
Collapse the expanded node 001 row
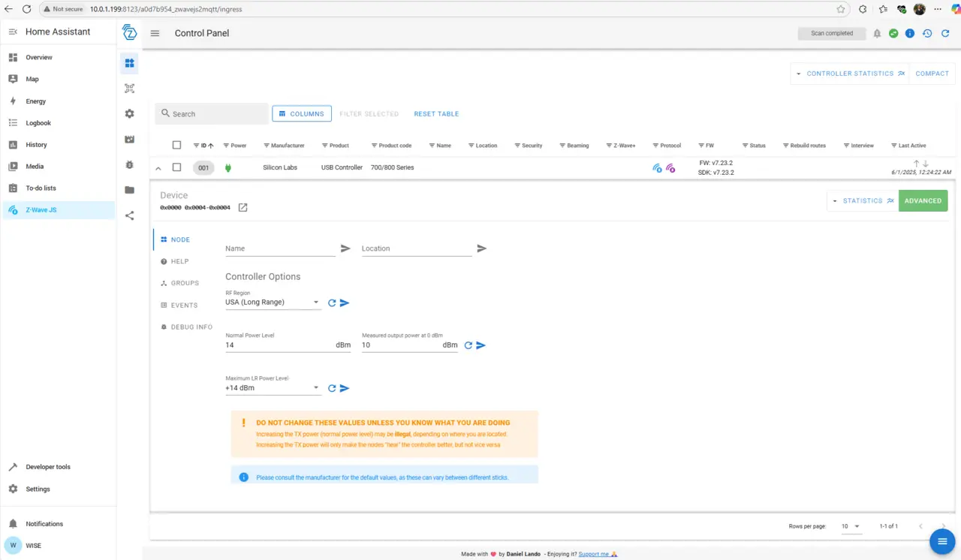point(158,168)
